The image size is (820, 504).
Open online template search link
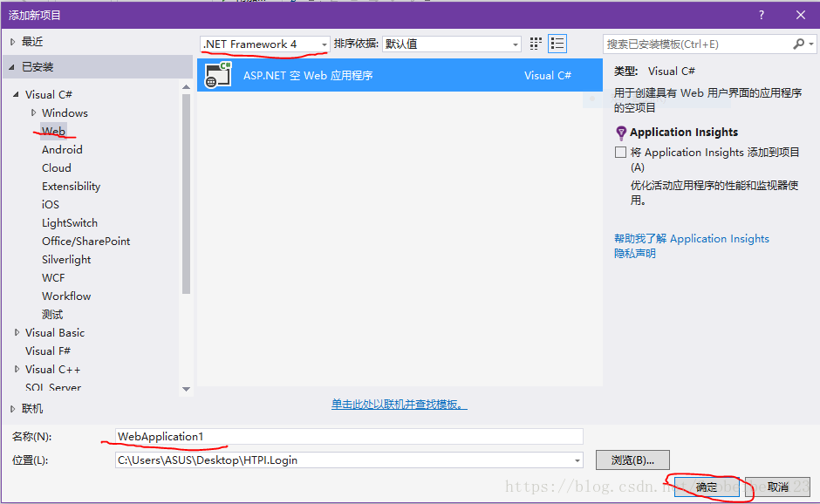coord(399,404)
